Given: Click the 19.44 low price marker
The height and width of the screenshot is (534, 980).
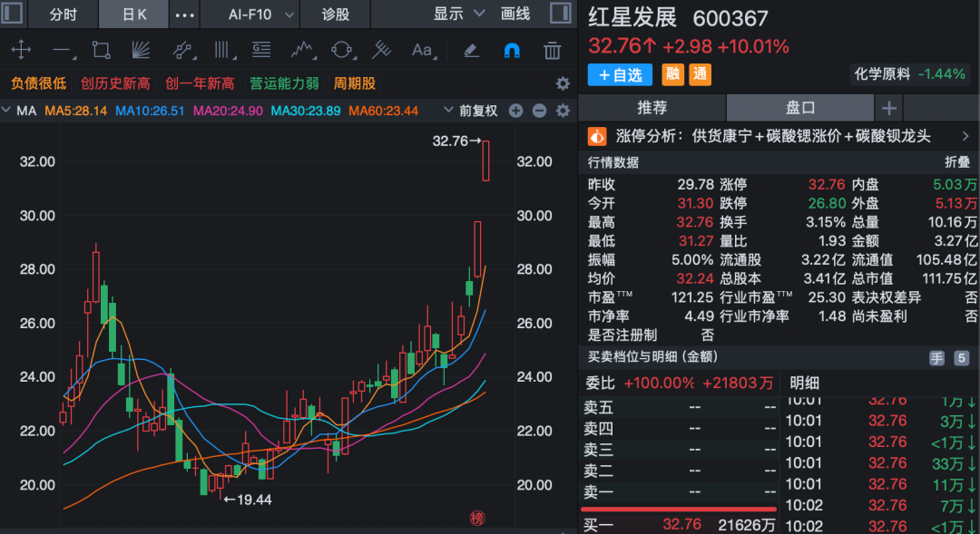Looking at the screenshot, I should pos(248,500).
